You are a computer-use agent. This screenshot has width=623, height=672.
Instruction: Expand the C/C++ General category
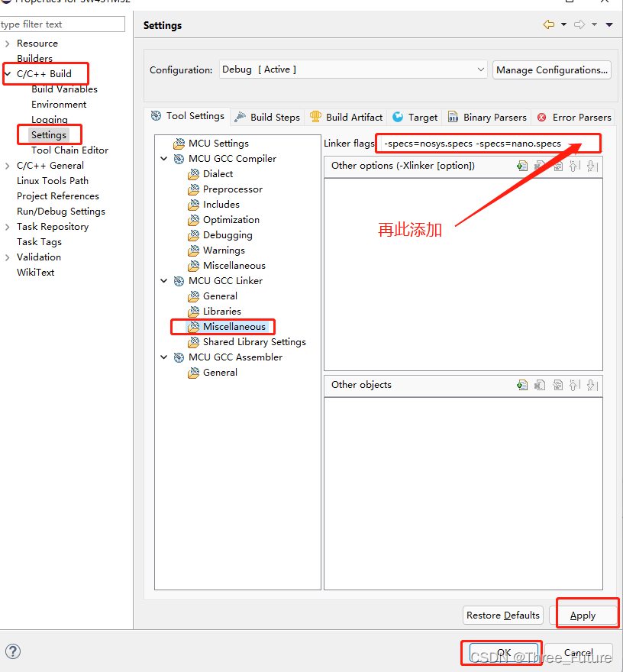tap(8, 166)
